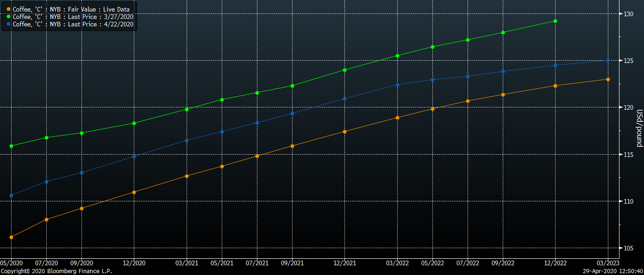The width and height of the screenshot is (644, 275).
Task: Click the green data point at 12/2022
Action: click(555, 21)
